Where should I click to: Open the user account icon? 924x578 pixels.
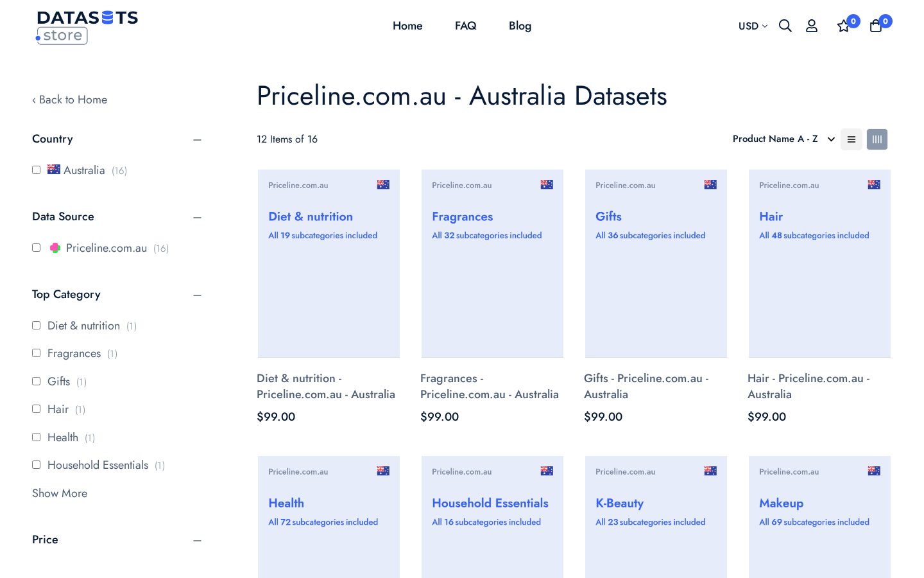pos(812,26)
